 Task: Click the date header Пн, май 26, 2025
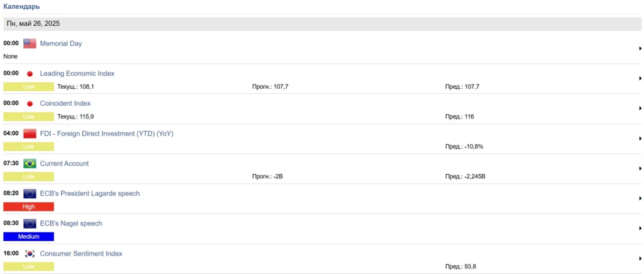(x=33, y=23)
